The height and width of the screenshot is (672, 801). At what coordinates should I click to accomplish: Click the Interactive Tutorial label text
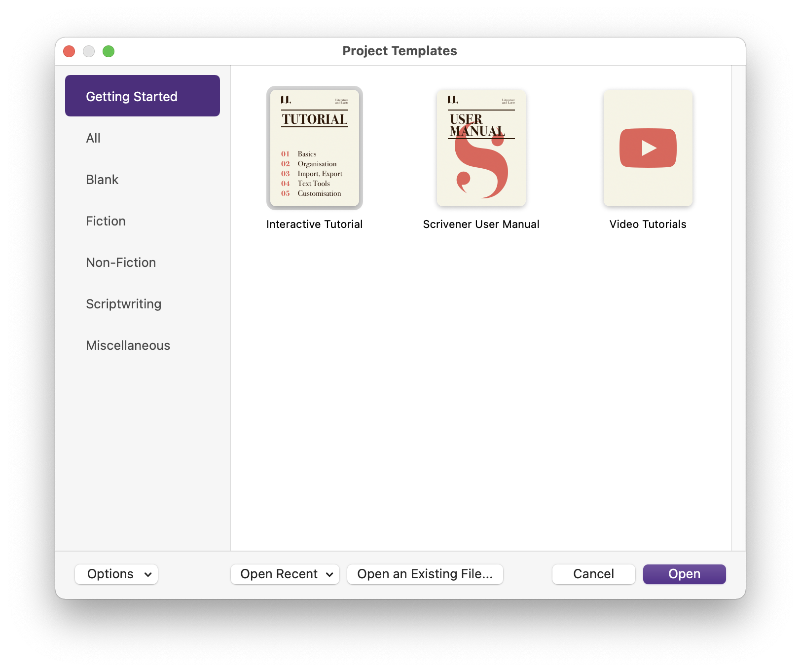click(314, 224)
